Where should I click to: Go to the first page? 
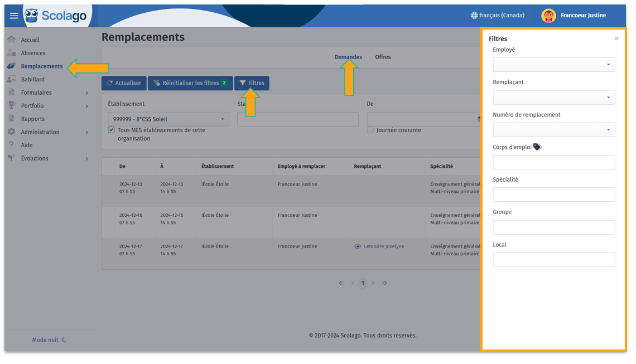click(x=341, y=283)
